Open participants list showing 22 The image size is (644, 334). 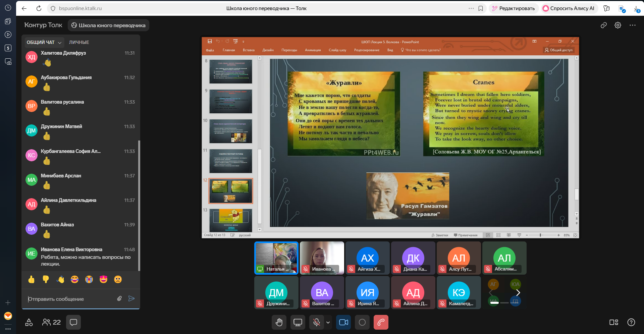pos(51,322)
